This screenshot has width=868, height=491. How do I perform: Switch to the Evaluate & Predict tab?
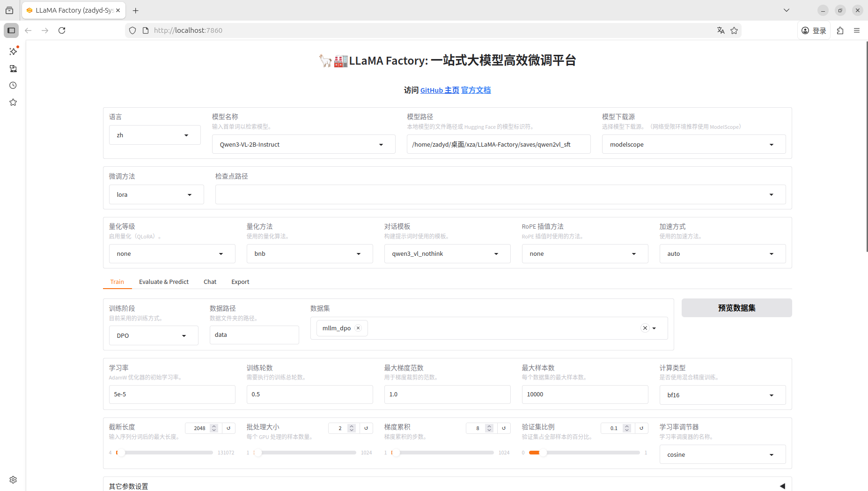tap(163, 282)
